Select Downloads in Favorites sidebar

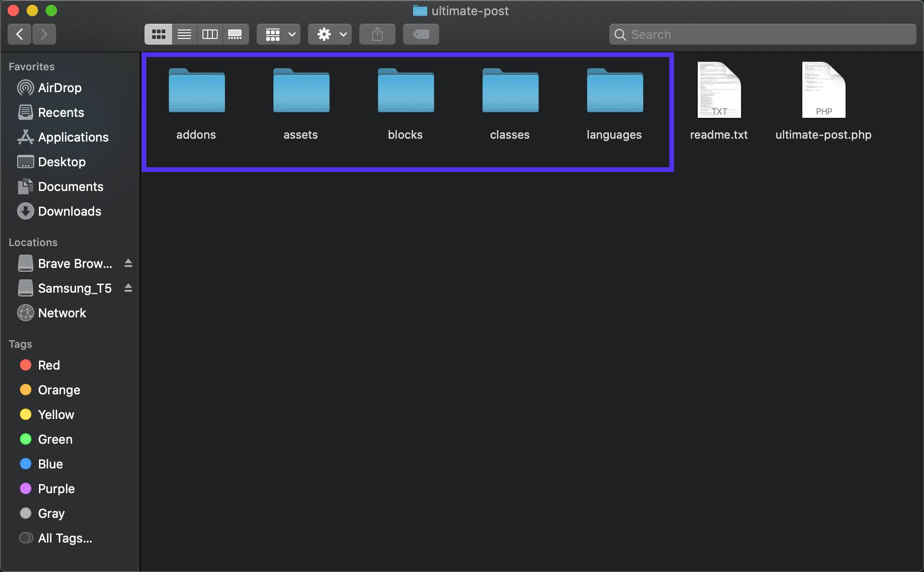coord(69,211)
